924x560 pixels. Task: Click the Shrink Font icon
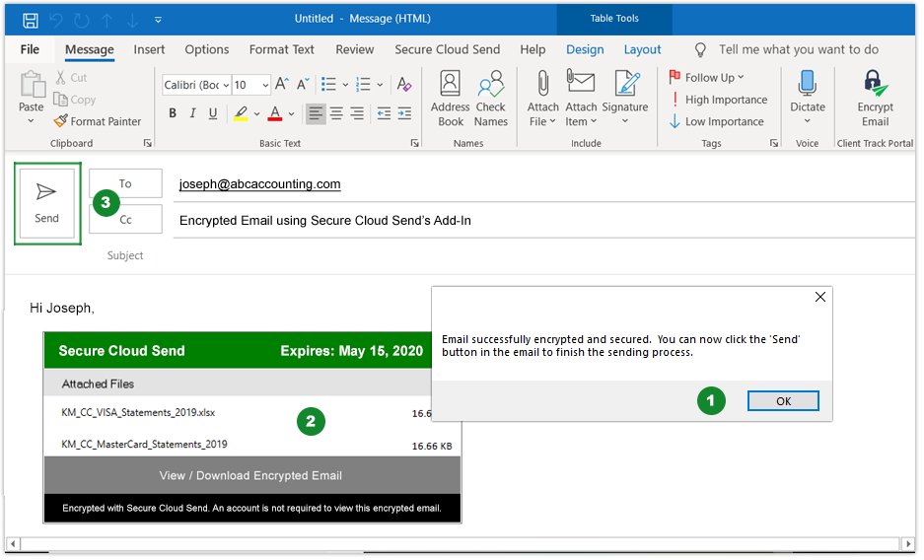[303, 84]
